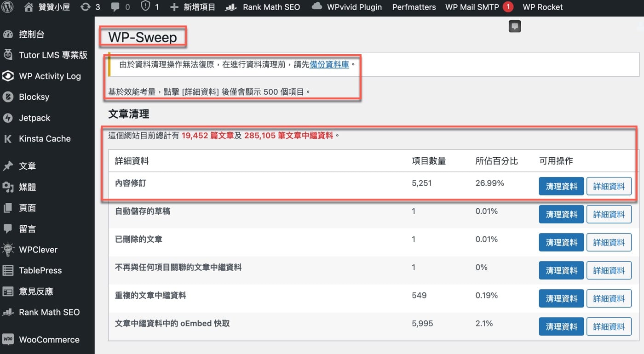Screen dimensions: 644x354
Task: Click 詳細資料 for 不再與任何項目關聯的文章中繼資料
Action: [609, 270]
